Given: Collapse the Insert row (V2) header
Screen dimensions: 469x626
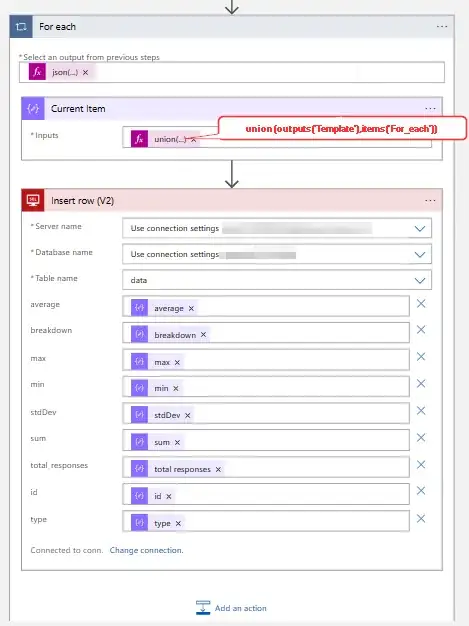Looking at the screenshot, I should coord(232,200).
